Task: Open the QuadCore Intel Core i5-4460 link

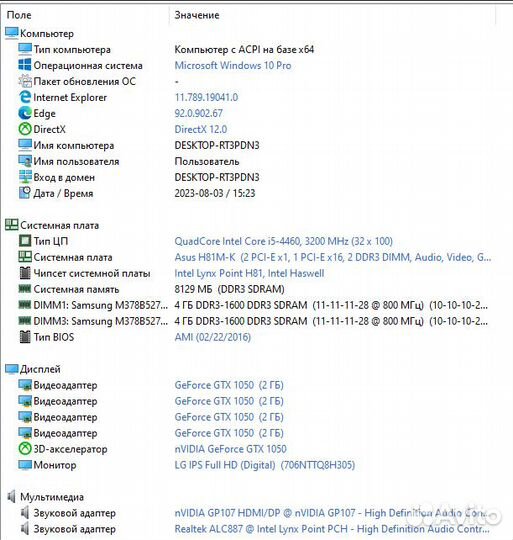Action: (x=283, y=241)
